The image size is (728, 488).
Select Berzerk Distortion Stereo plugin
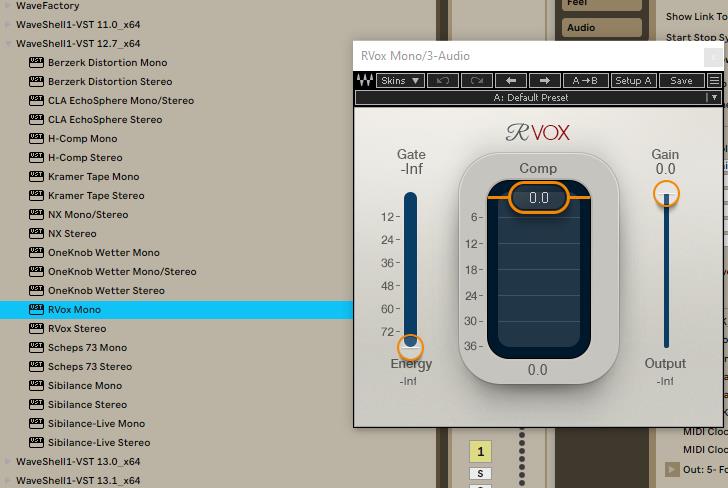click(x=110, y=81)
